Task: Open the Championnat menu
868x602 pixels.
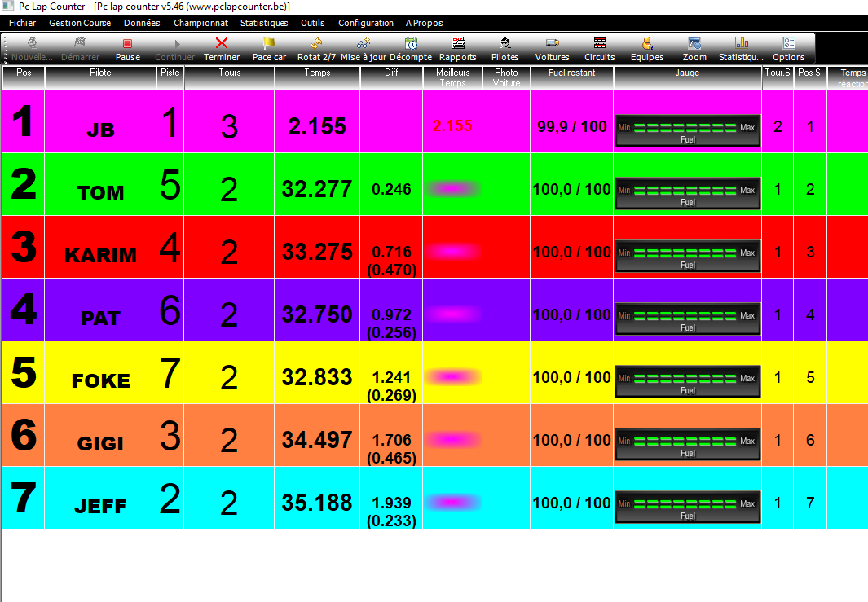Action: tap(200, 23)
